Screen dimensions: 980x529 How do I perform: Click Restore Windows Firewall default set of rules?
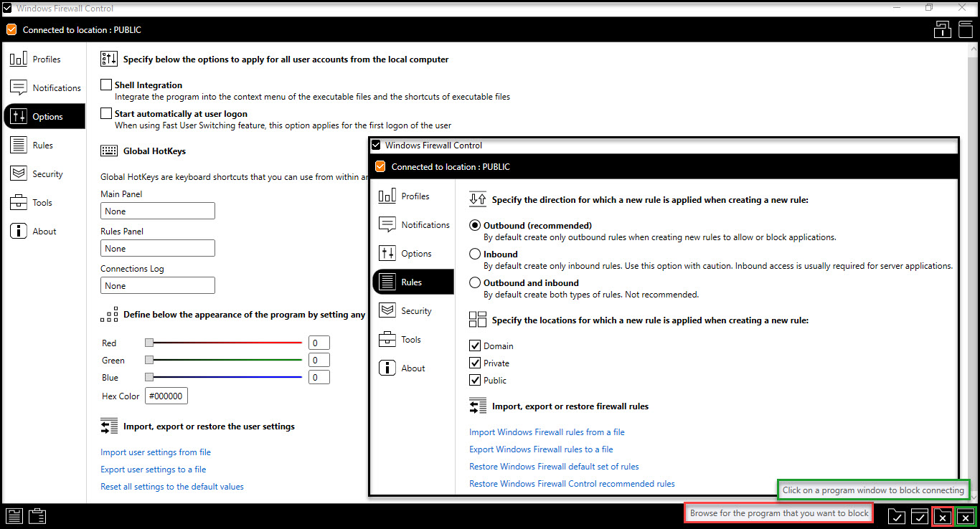554,467
